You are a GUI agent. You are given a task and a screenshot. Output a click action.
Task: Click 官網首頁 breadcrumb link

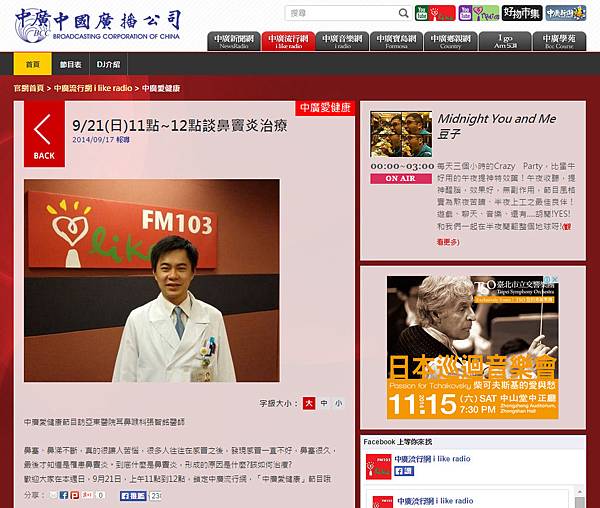click(29, 88)
